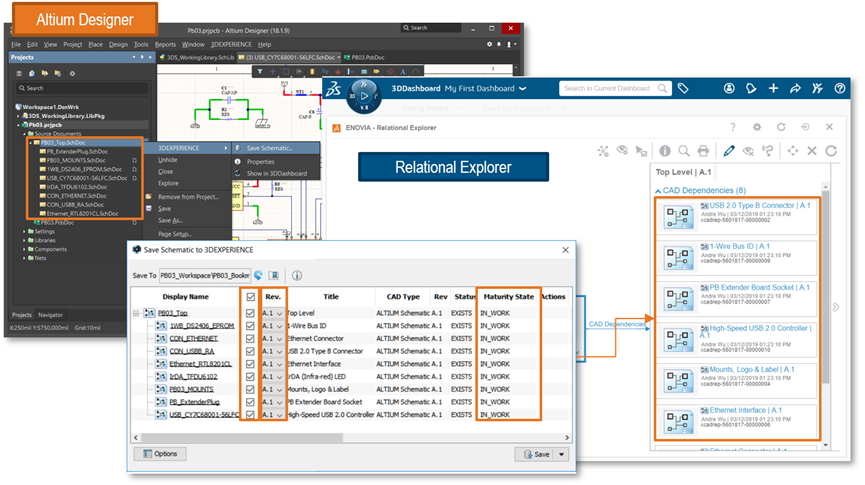This screenshot has width=865, height=485.
Task: Open the tag icon in 3DDashboard top bar
Action: (x=683, y=88)
